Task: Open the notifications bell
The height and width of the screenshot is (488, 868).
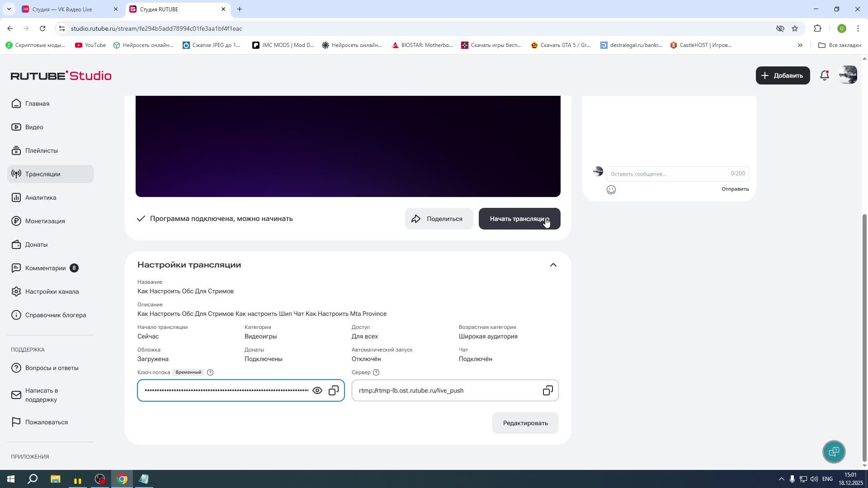Action: (824, 75)
